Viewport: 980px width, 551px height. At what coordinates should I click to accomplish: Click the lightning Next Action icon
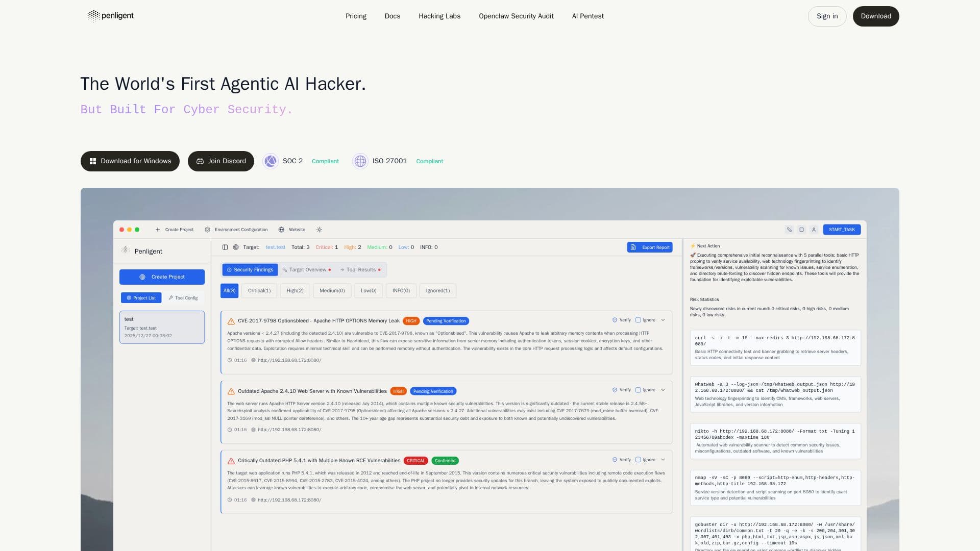click(693, 246)
